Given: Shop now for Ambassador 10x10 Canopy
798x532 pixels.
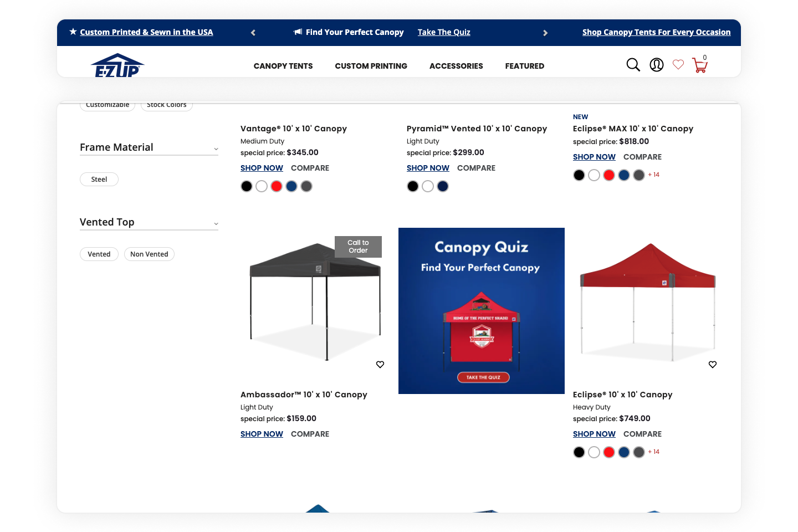Looking at the screenshot, I should 262,434.
